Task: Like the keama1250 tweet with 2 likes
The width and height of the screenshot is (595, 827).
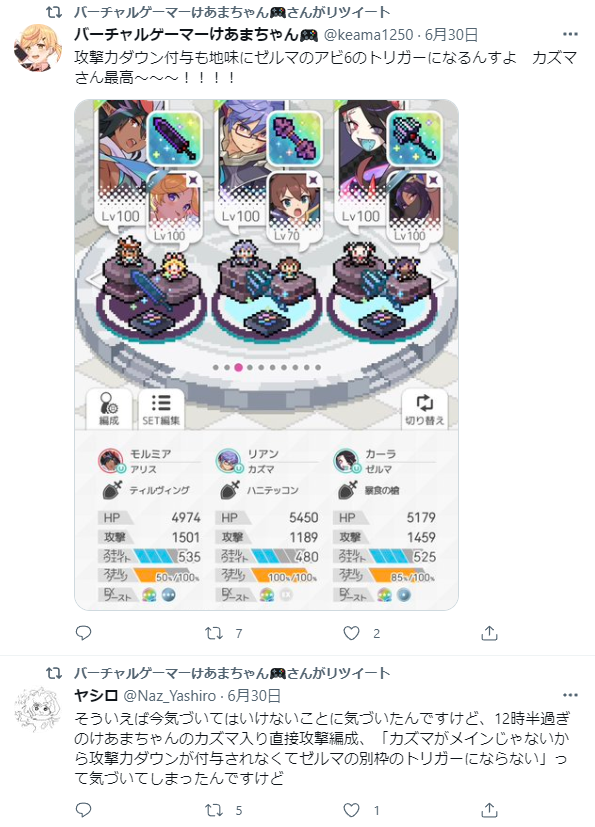Action: pos(351,633)
